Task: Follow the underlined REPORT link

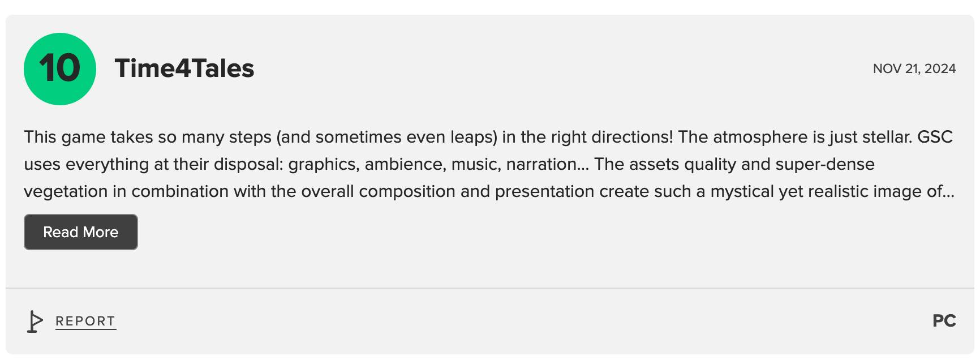Action: point(85,322)
